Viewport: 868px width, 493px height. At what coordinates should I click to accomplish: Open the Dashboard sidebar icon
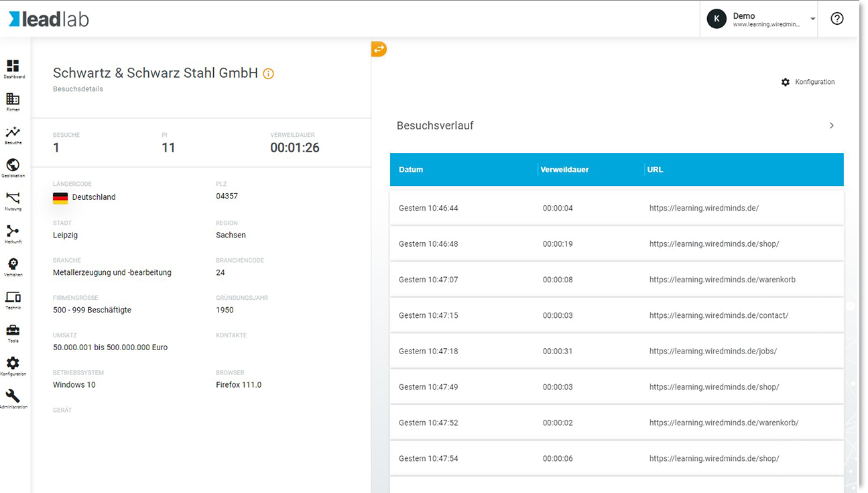tap(13, 66)
